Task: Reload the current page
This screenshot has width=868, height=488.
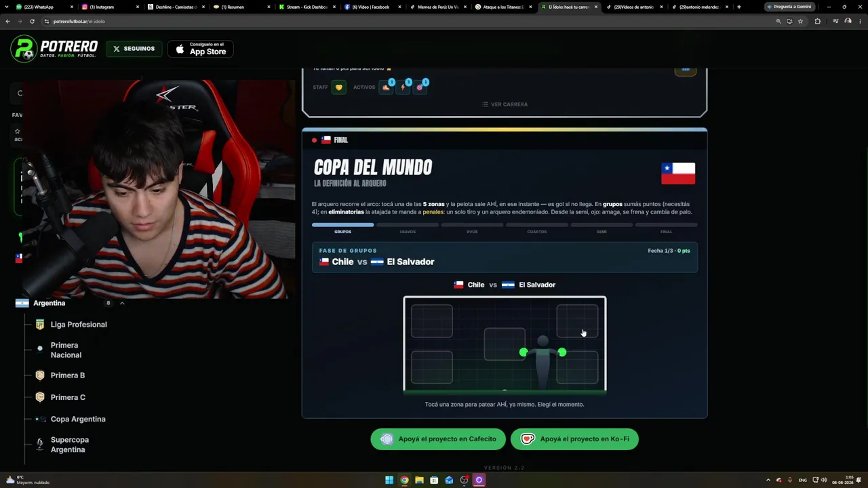Action: [32, 21]
